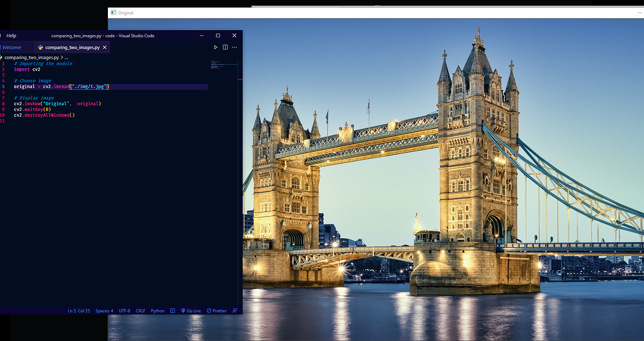Close the comparing_two_images.py tab
The image size is (644, 341).
pyautogui.click(x=105, y=47)
